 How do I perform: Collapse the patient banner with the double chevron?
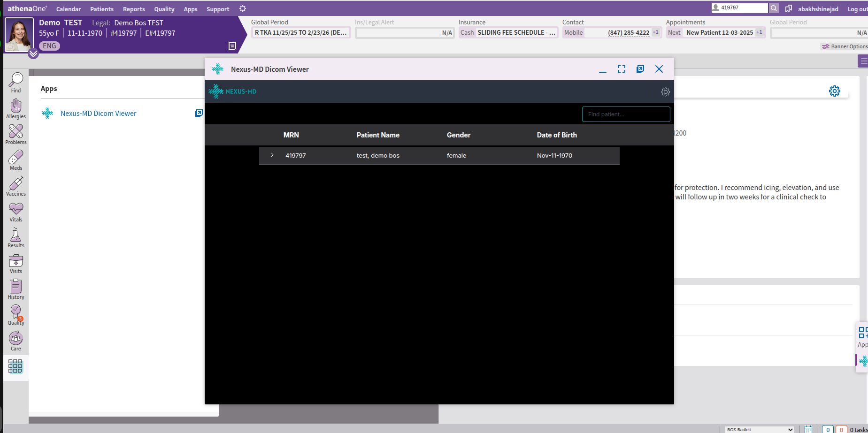pyautogui.click(x=33, y=53)
